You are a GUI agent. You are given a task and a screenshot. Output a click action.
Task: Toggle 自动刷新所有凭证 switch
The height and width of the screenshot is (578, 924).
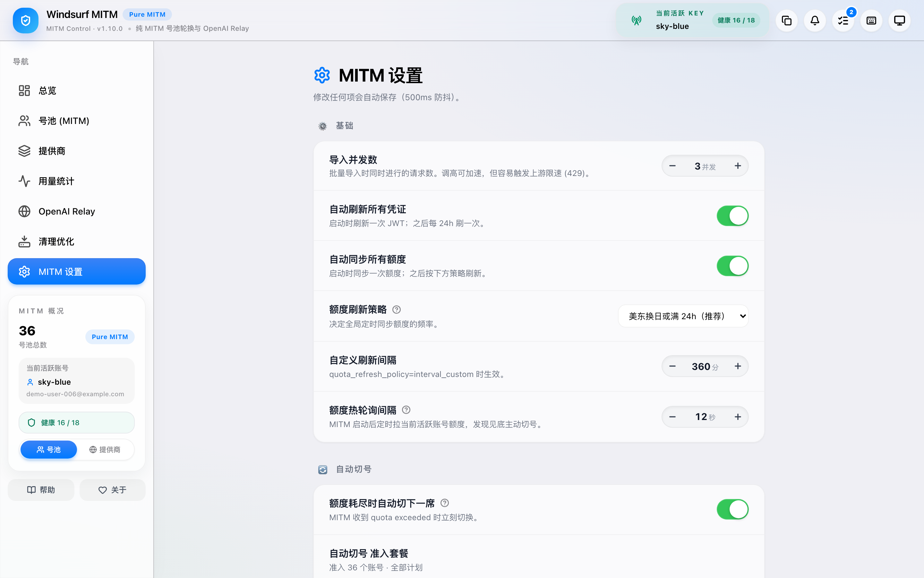point(732,216)
